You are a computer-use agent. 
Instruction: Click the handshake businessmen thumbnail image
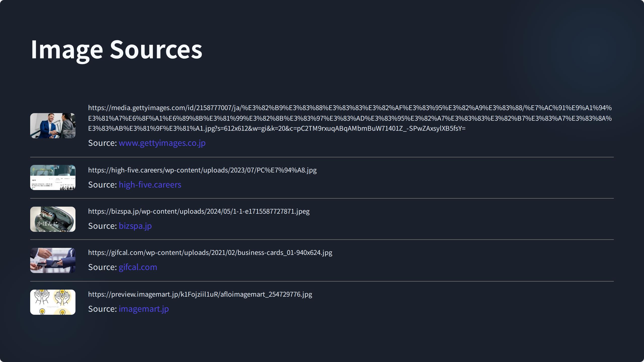coord(53,126)
